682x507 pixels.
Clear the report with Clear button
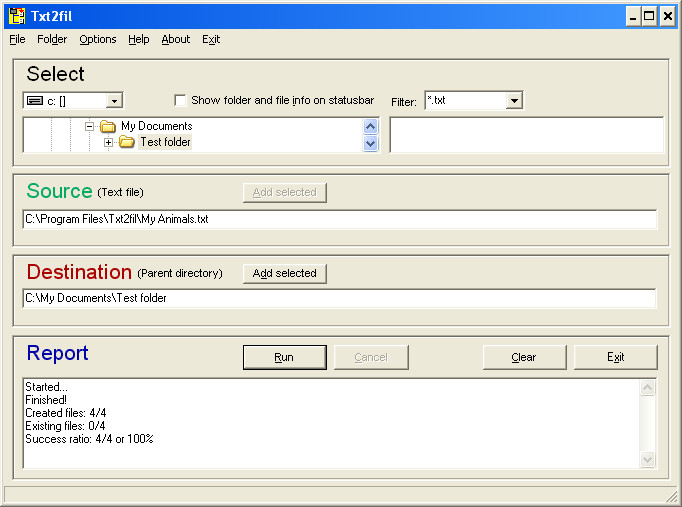point(524,357)
